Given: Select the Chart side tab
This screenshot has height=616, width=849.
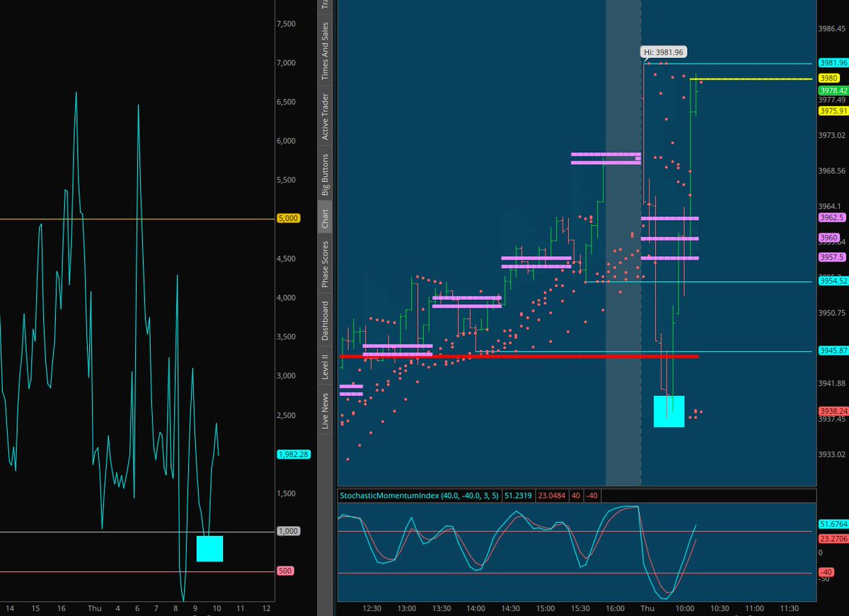Looking at the screenshot, I should (x=325, y=218).
